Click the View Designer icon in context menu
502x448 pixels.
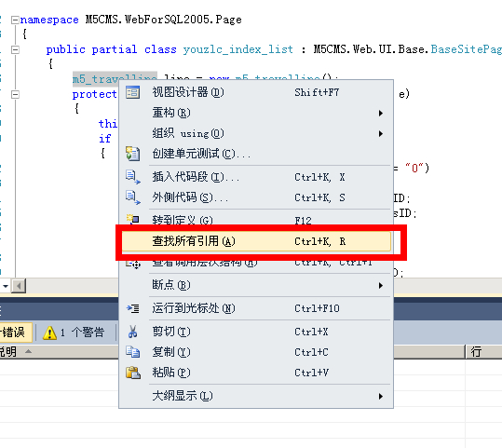(x=132, y=92)
